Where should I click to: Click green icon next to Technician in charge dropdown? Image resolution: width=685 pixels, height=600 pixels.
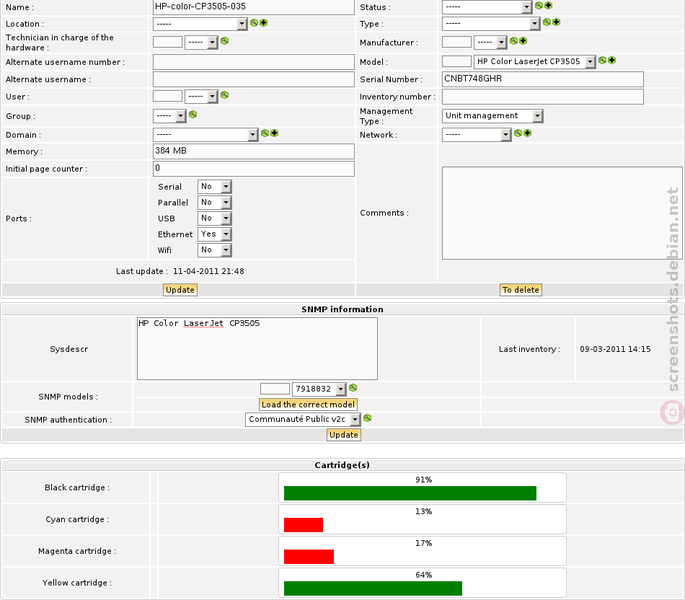coord(225,41)
